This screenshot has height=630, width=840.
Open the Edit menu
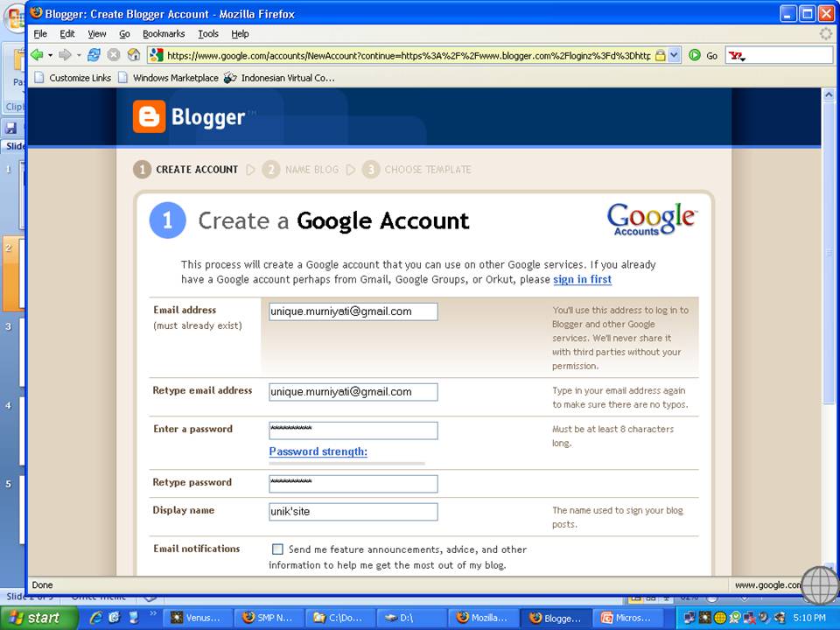67,34
